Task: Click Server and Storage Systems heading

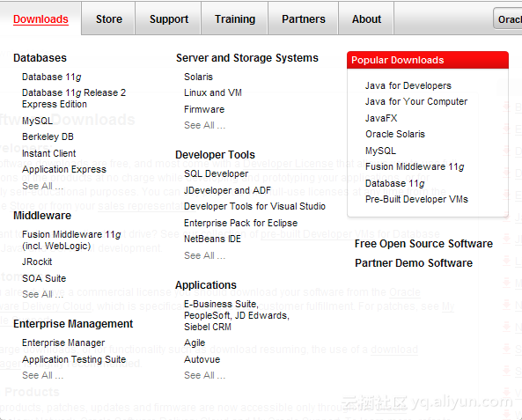Action: tap(247, 58)
